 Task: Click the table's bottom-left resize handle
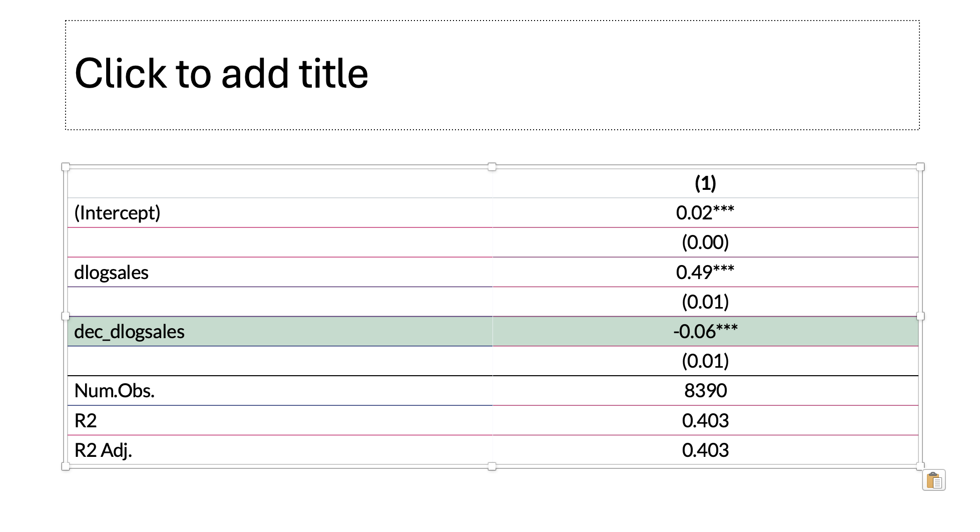pyautogui.click(x=66, y=466)
